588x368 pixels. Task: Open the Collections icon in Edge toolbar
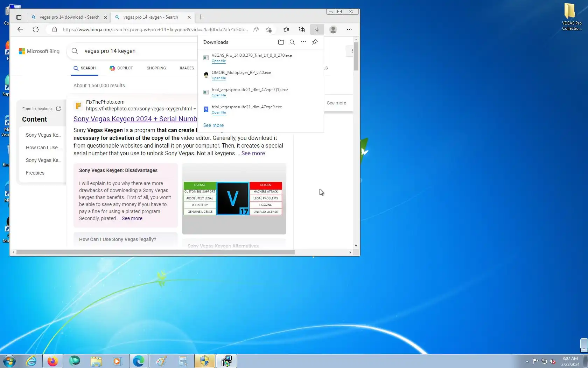point(302,29)
